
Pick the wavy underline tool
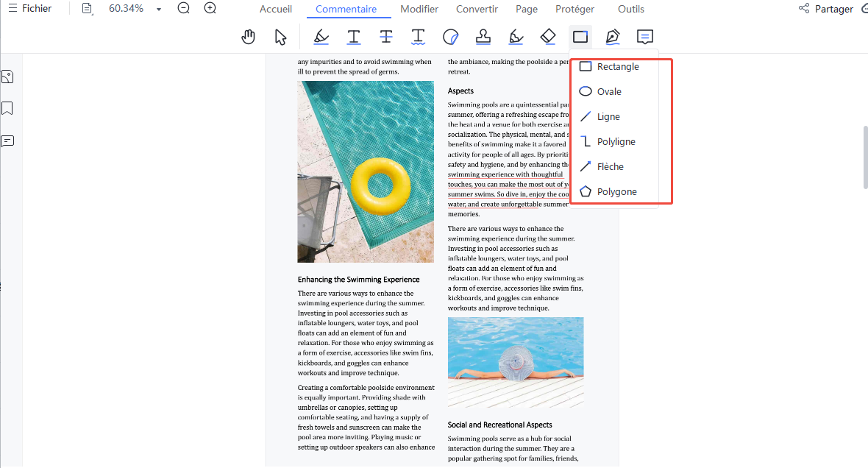[418, 37]
